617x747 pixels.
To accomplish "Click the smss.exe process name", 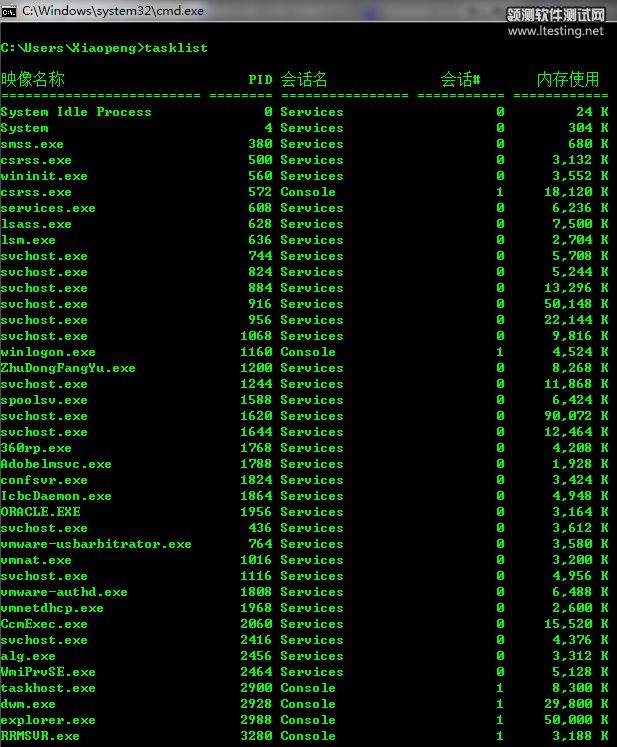I will (32, 144).
